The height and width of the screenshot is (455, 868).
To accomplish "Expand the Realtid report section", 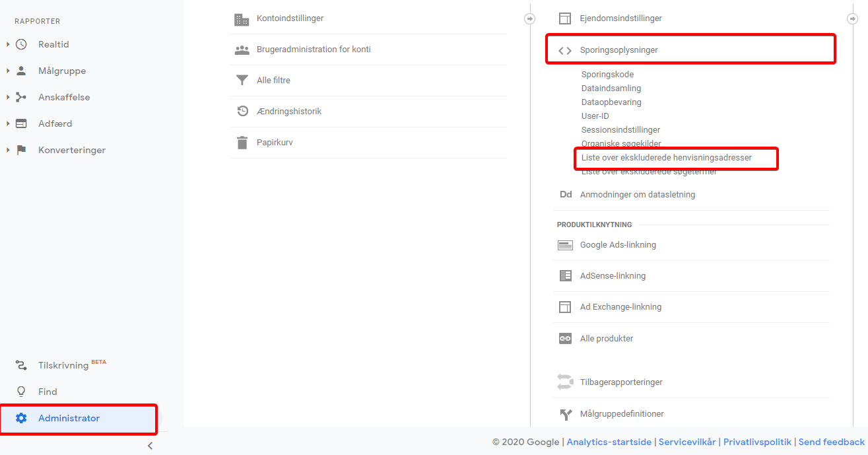I will click(8, 45).
